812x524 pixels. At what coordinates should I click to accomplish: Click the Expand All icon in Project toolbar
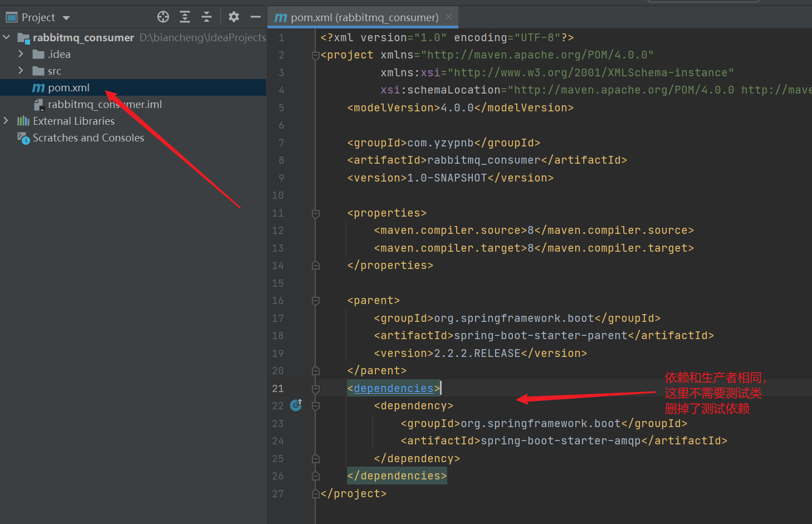point(185,17)
